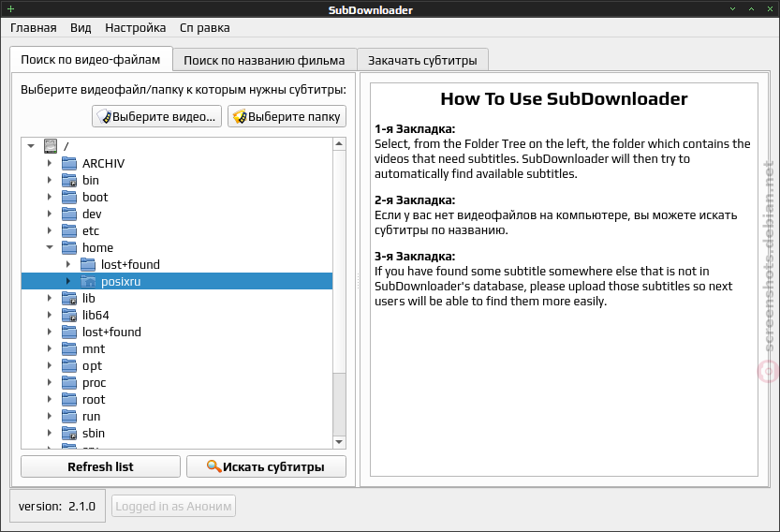Screen dimensions: 780x532
Task: Click the etc folder icon
Action: click(x=69, y=231)
